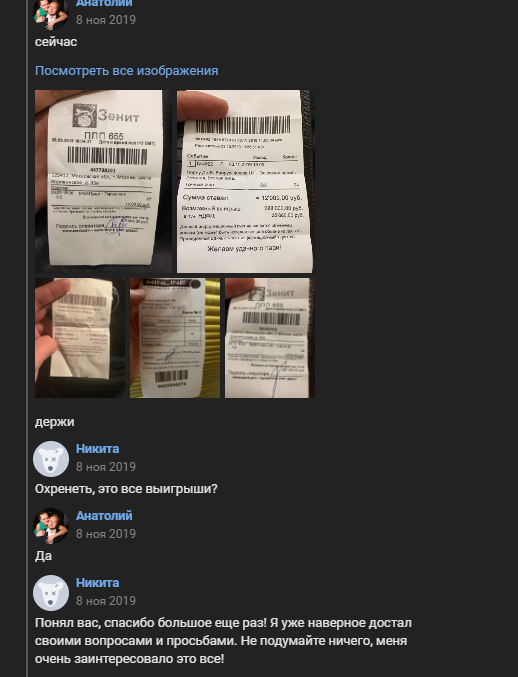Open Анатолий's name above the 'Да' reply
Screen dimensions: 518x677
[x=104, y=516]
